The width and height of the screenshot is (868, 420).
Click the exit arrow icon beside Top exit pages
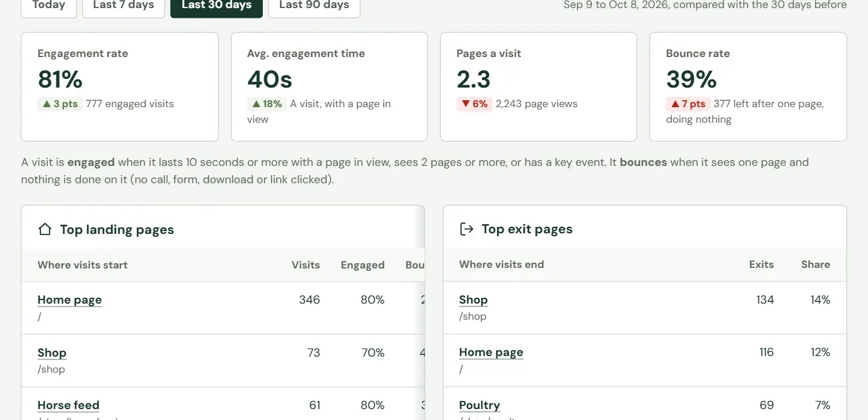(x=466, y=229)
